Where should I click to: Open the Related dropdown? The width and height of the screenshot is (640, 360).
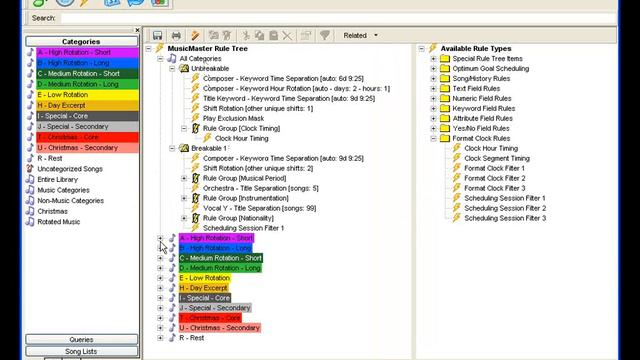tap(360, 36)
